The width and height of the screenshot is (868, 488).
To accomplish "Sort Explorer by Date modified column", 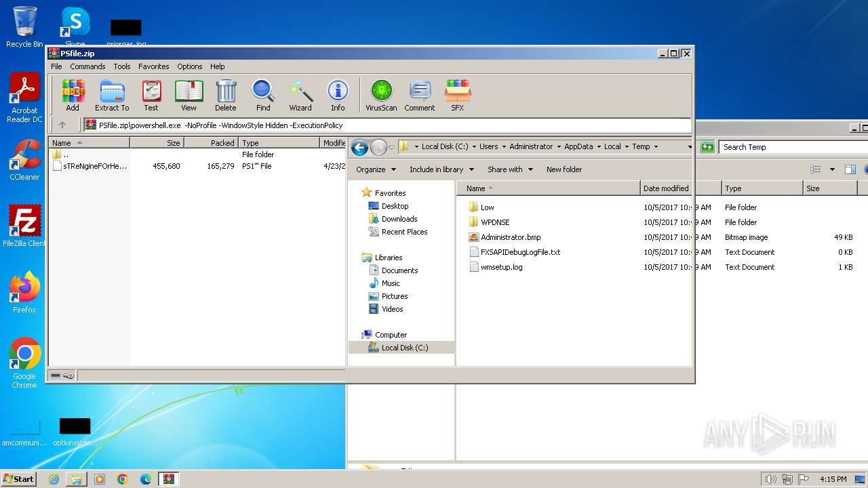I will 666,188.
